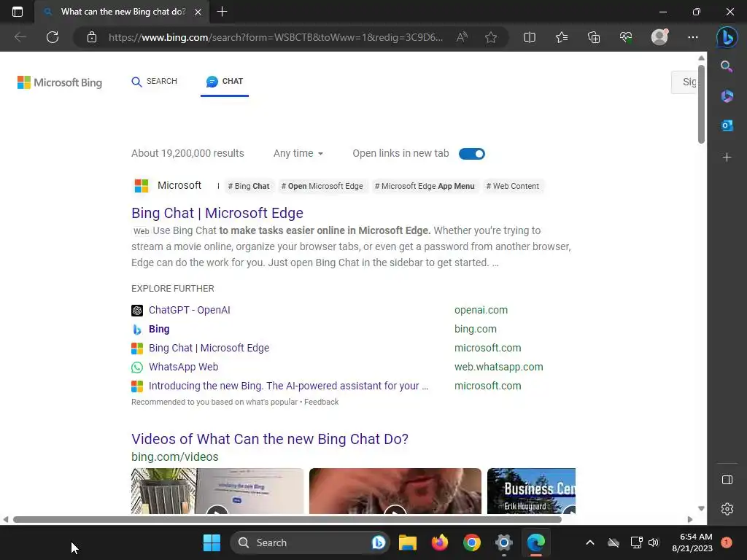This screenshot has width=747, height=560.
Task: Add a sidebar app plus icon
Action: tap(727, 157)
